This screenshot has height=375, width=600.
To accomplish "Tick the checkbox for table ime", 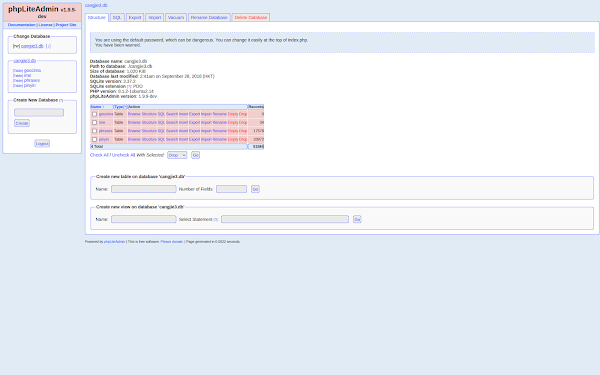I will (95, 122).
